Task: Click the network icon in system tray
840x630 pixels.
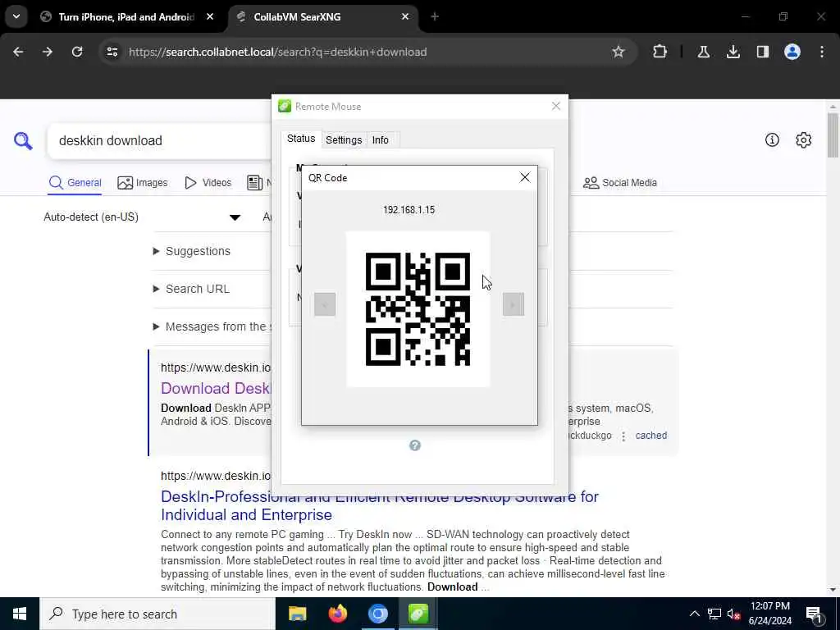Action: tap(714, 614)
